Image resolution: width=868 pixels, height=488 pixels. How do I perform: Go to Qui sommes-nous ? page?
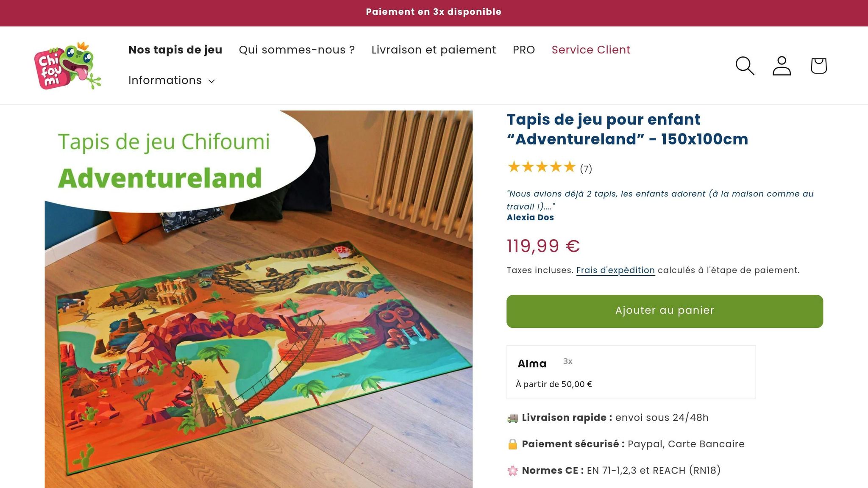[x=297, y=50]
